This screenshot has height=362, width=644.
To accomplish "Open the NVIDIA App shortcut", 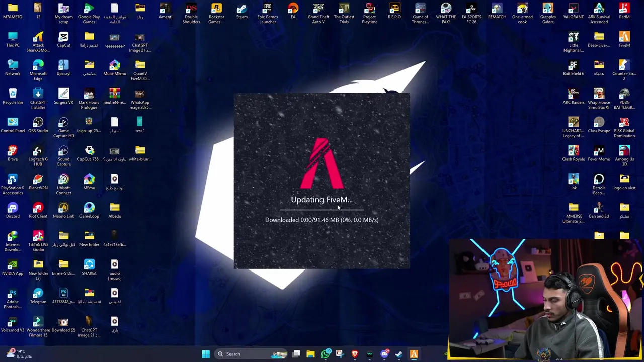I will pos(13,267).
